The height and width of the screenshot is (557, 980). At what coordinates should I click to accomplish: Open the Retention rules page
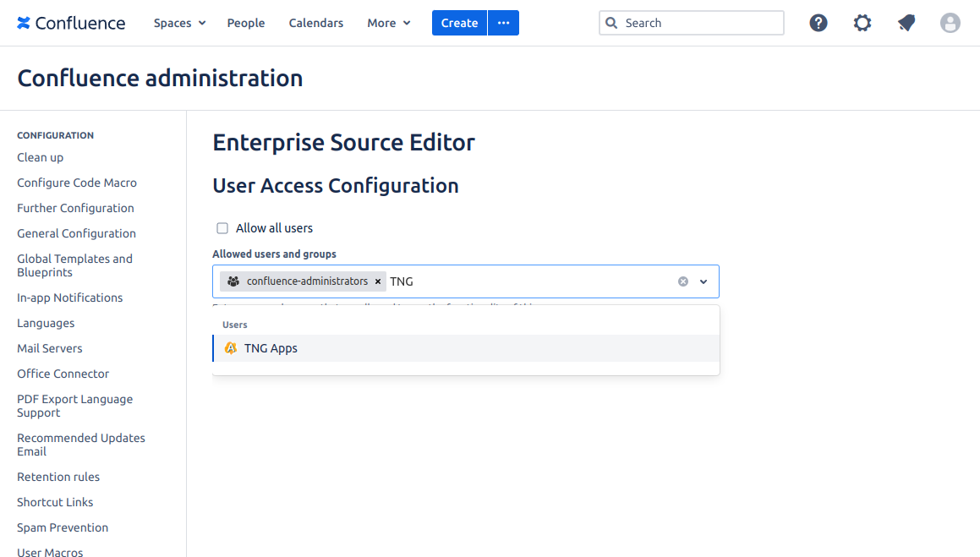[58, 477]
